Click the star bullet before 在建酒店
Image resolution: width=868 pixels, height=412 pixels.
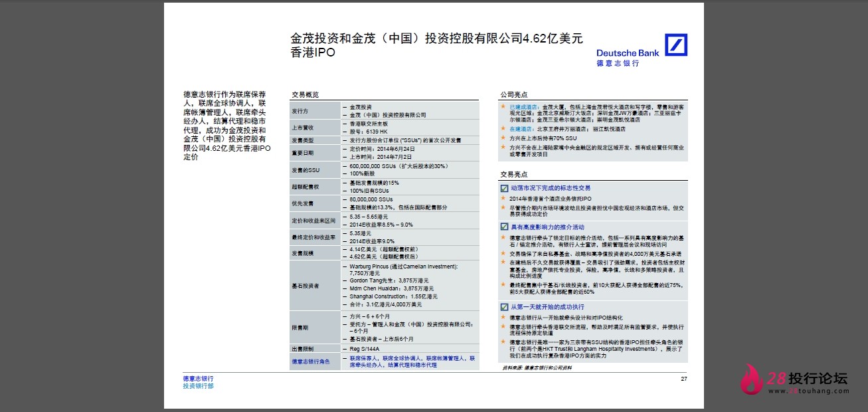tap(503, 128)
